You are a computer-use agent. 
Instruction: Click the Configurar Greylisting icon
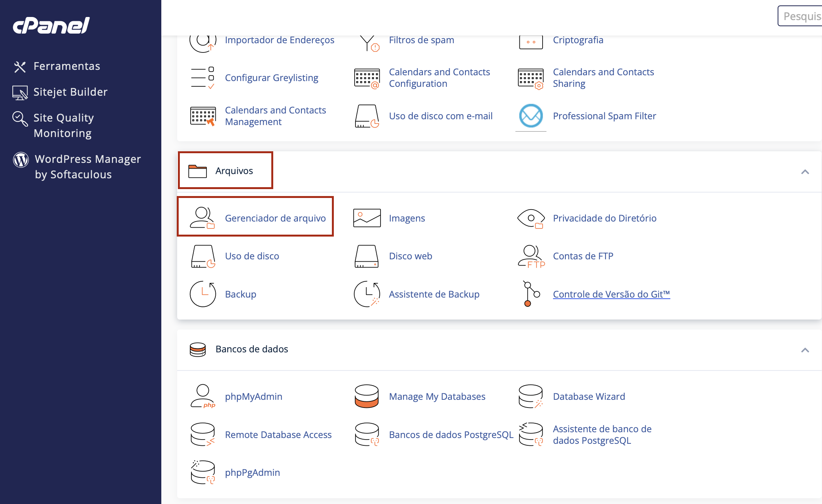pos(203,78)
